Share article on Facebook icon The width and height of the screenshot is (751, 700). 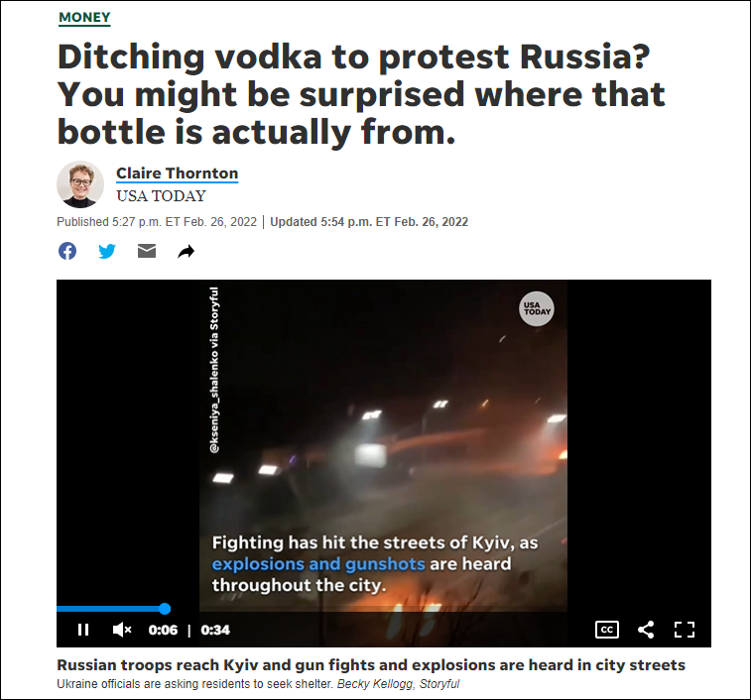click(67, 251)
